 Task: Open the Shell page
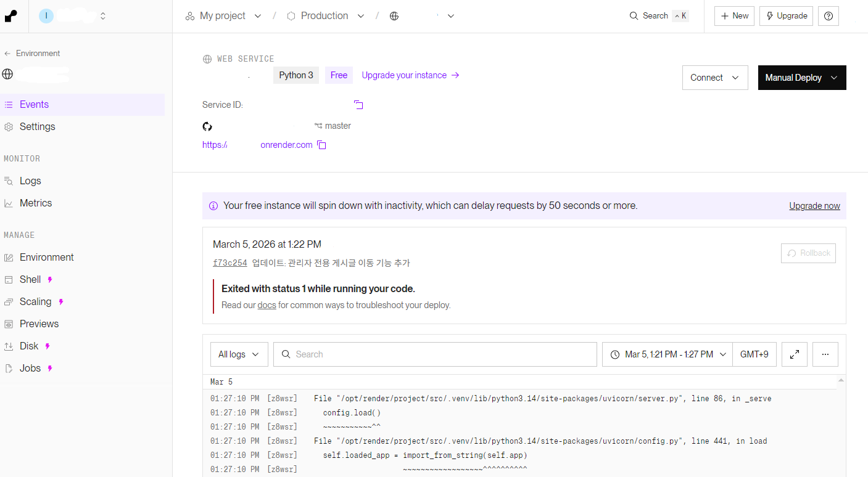(x=30, y=280)
